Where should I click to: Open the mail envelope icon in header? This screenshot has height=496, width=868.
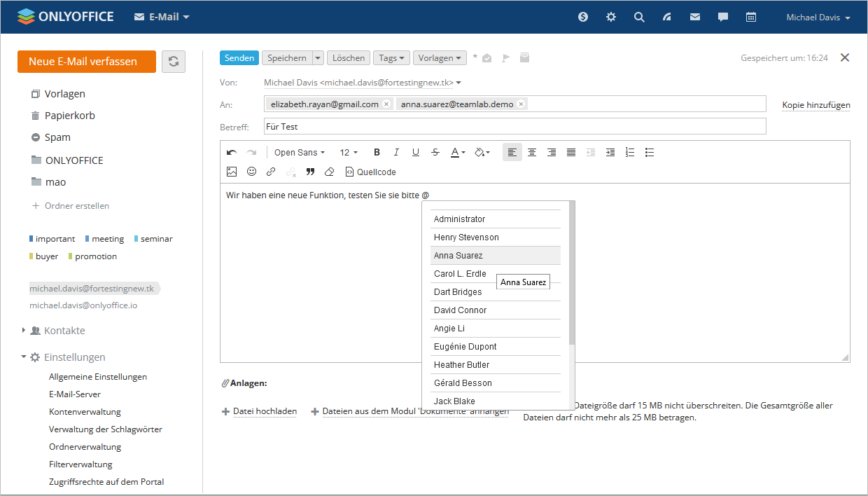(695, 18)
